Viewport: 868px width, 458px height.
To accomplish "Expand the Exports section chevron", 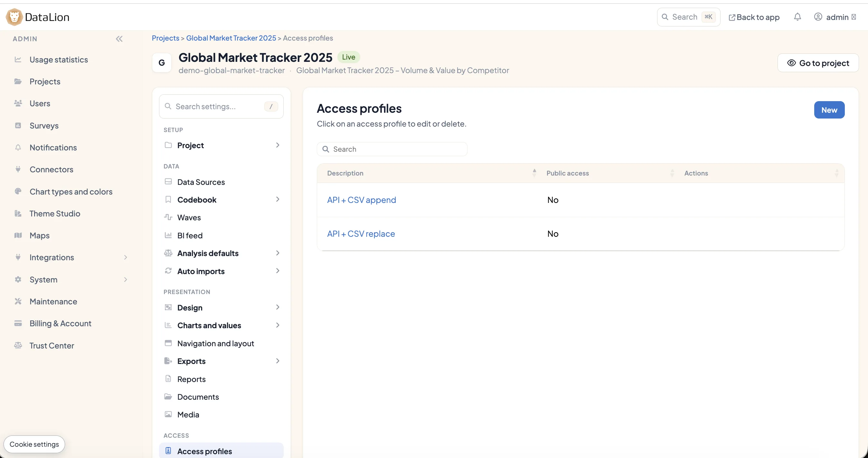I will [x=278, y=361].
